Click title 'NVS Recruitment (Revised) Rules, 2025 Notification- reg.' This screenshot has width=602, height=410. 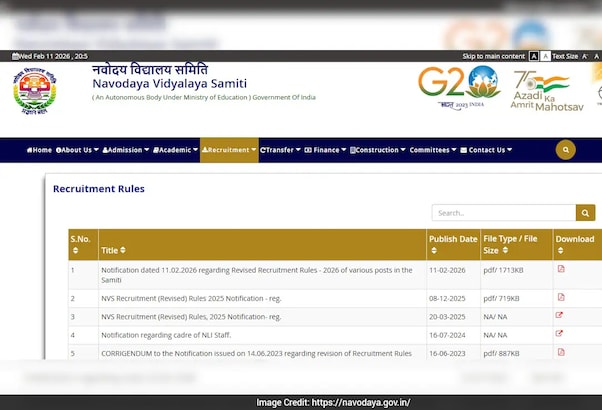click(191, 317)
